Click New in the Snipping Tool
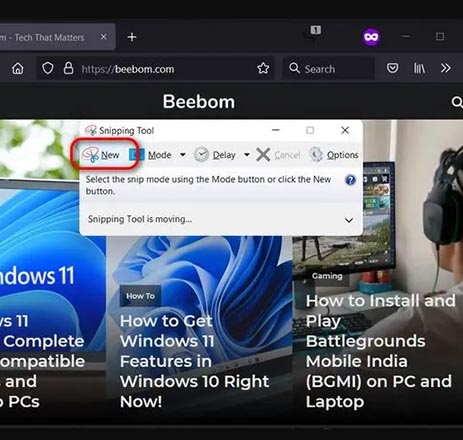The width and height of the screenshot is (463, 440). [101, 155]
